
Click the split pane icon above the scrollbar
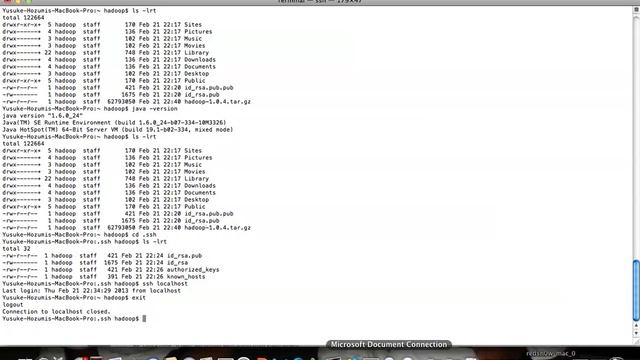[x=636, y=9]
